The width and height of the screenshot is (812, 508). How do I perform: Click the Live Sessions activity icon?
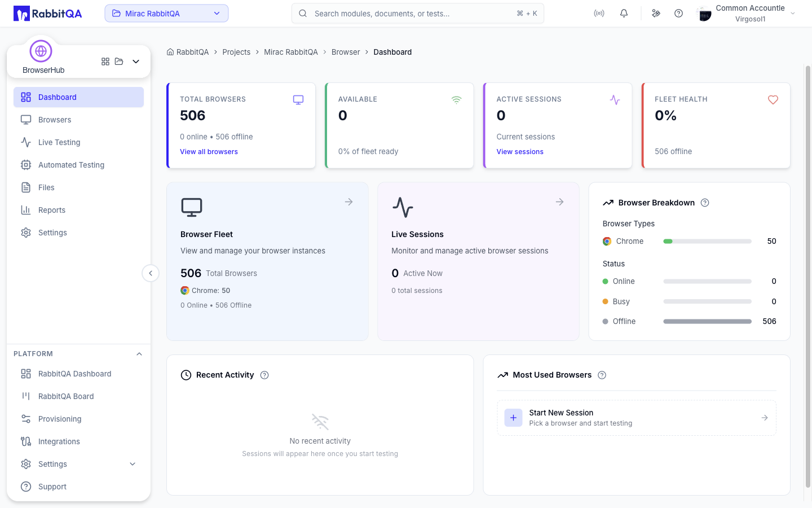coord(403,207)
